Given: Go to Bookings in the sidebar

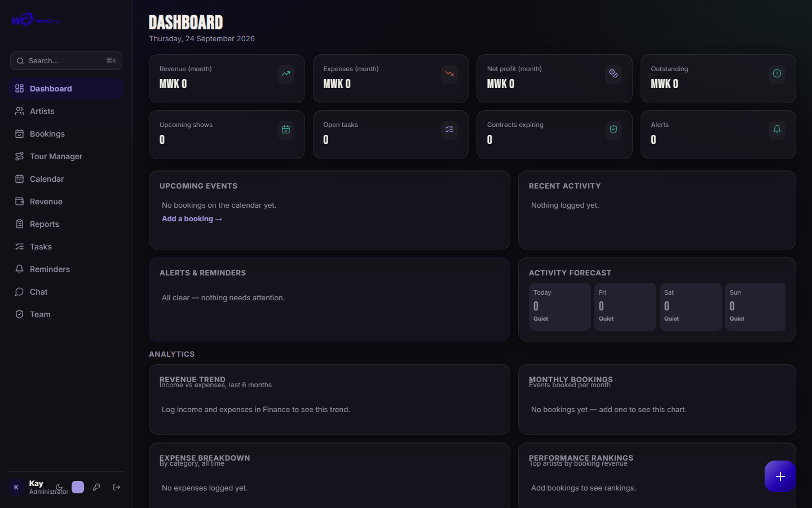Looking at the screenshot, I should click(x=66, y=134).
